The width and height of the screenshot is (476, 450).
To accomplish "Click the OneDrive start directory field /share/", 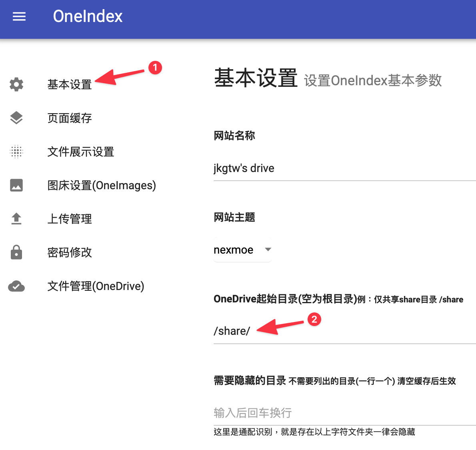I will [344, 331].
